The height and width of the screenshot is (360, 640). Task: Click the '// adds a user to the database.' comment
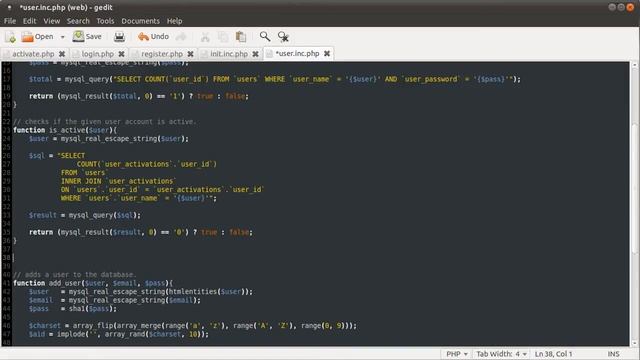click(x=74, y=274)
